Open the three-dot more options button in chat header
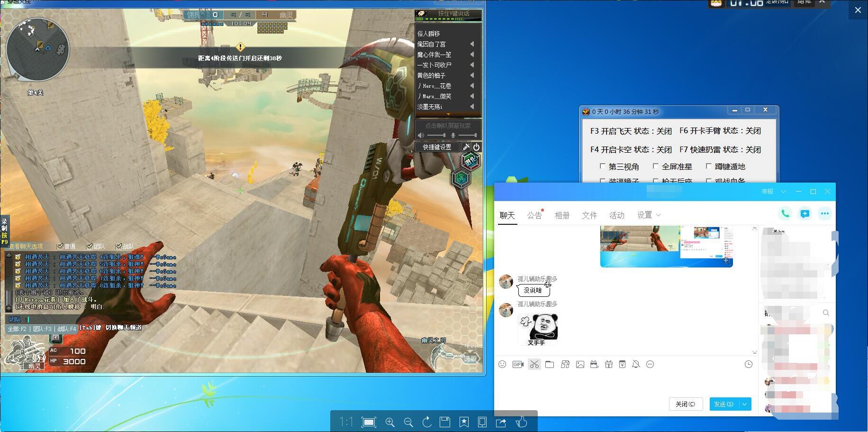The height and width of the screenshot is (432, 868). [x=824, y=213]
